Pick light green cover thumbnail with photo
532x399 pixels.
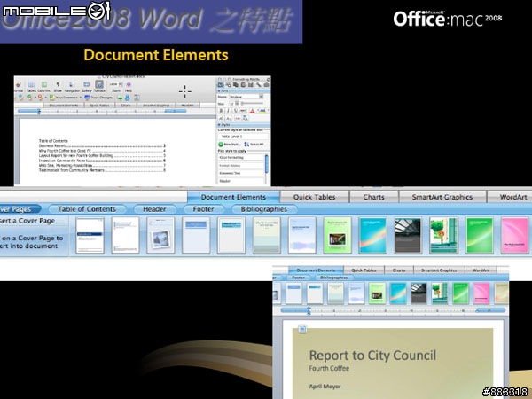pyautogui.click(x=337, y=236)
